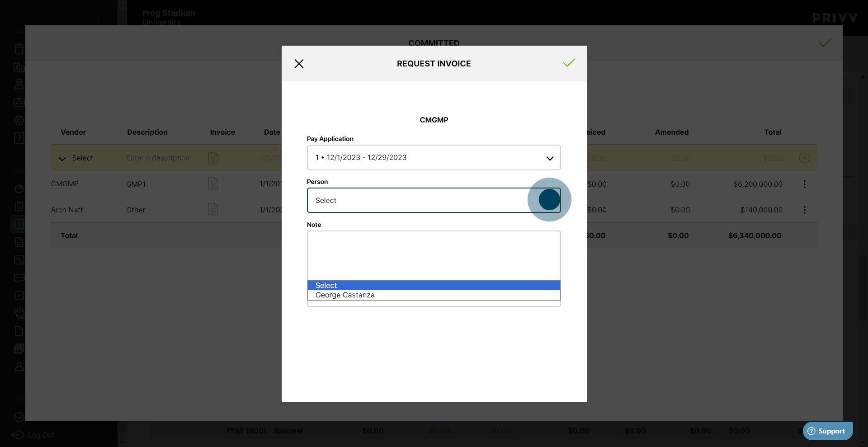
Task: Open the shopping cart gear icon in sidebar
Action: (x=19, y=313)
